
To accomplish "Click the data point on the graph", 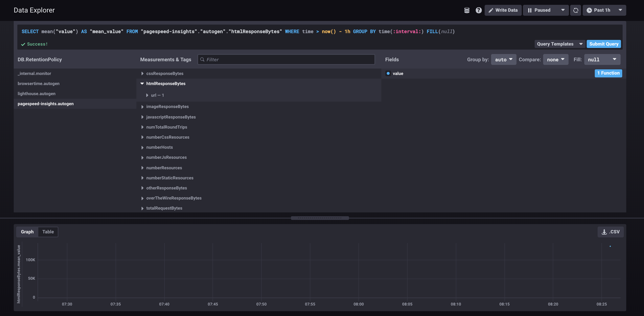I will click(x=610, y=246).
